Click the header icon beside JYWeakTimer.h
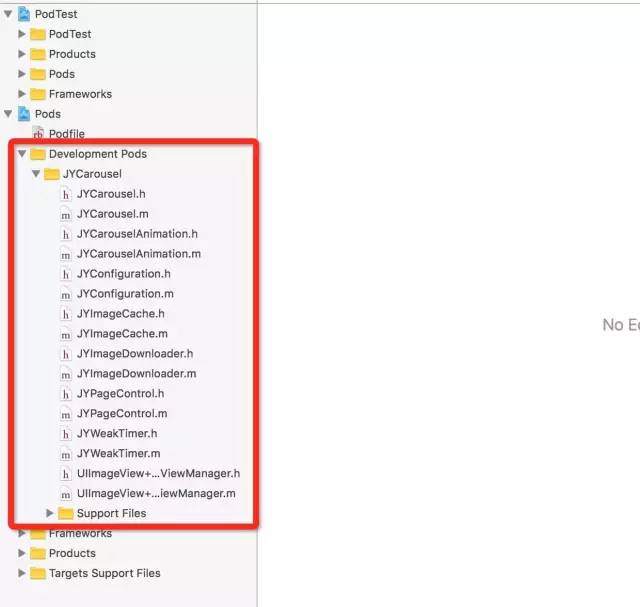The height and width of the screenshot is (607, 640). [x=66, y=434]
